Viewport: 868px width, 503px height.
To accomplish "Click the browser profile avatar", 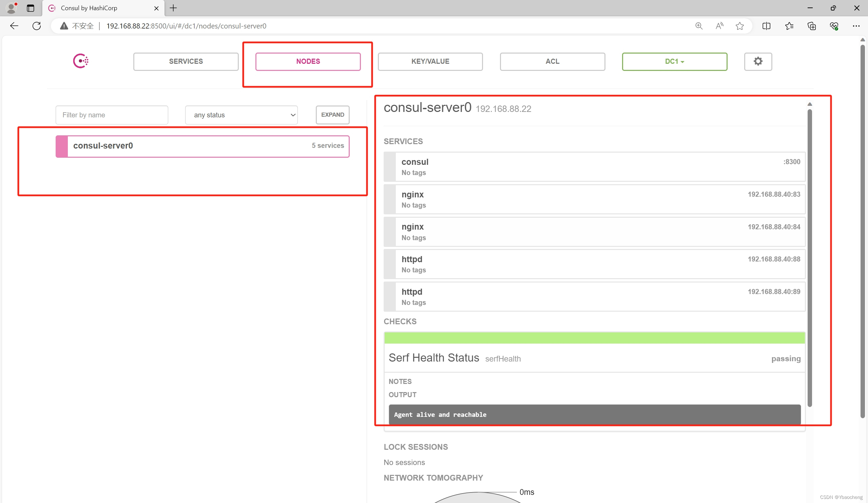I will click(12, 8).
